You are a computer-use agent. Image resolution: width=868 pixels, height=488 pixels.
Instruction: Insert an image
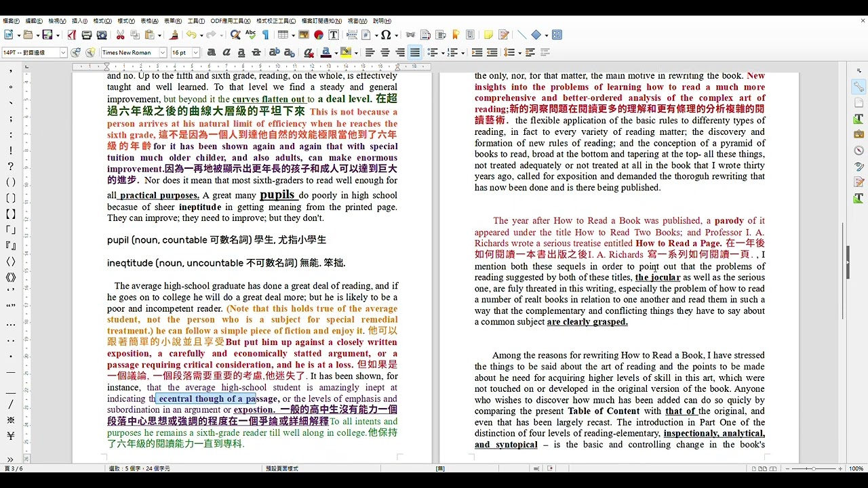(304, 35)
